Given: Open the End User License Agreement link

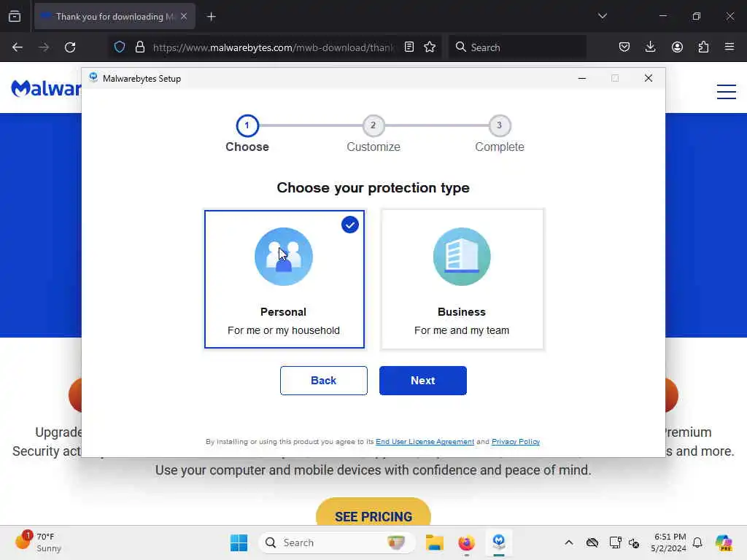Looking at the screenshot, I should click(425, 441).
